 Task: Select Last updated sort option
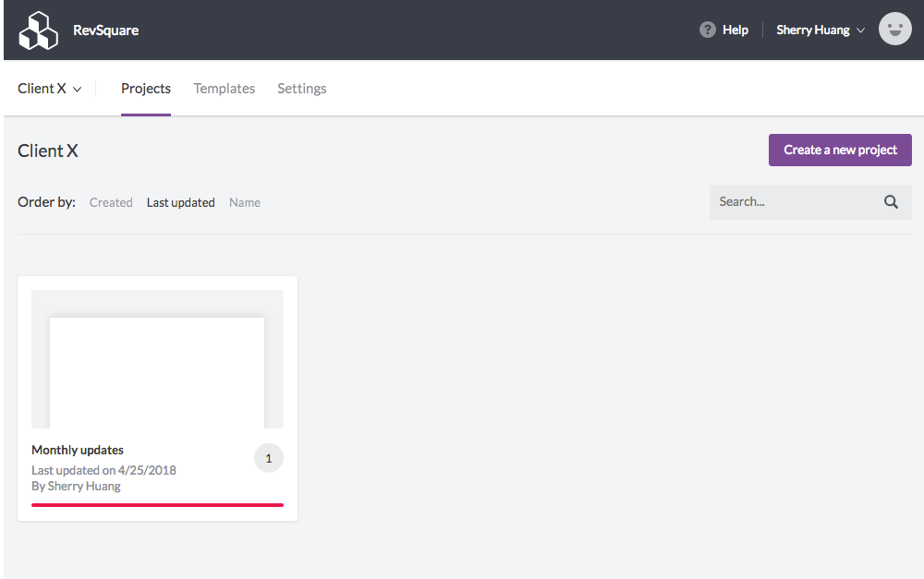[180, 202]
